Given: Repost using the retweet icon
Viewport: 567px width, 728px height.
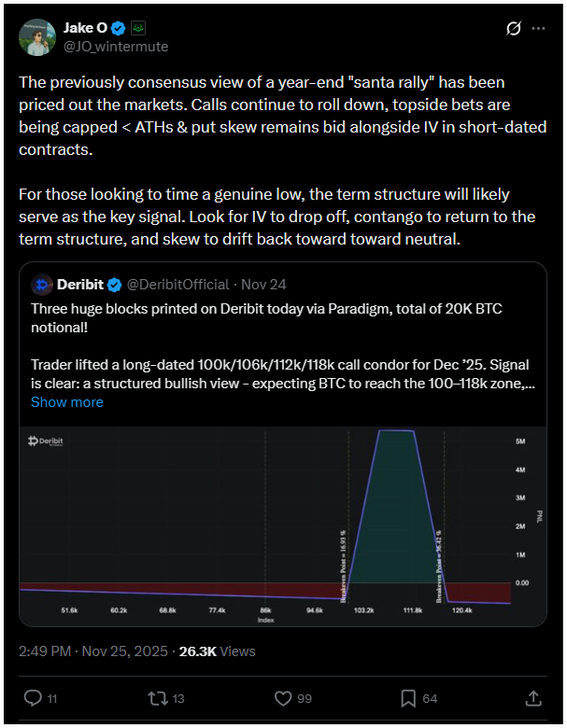Looking at the screenshot, I should (165, 697).
